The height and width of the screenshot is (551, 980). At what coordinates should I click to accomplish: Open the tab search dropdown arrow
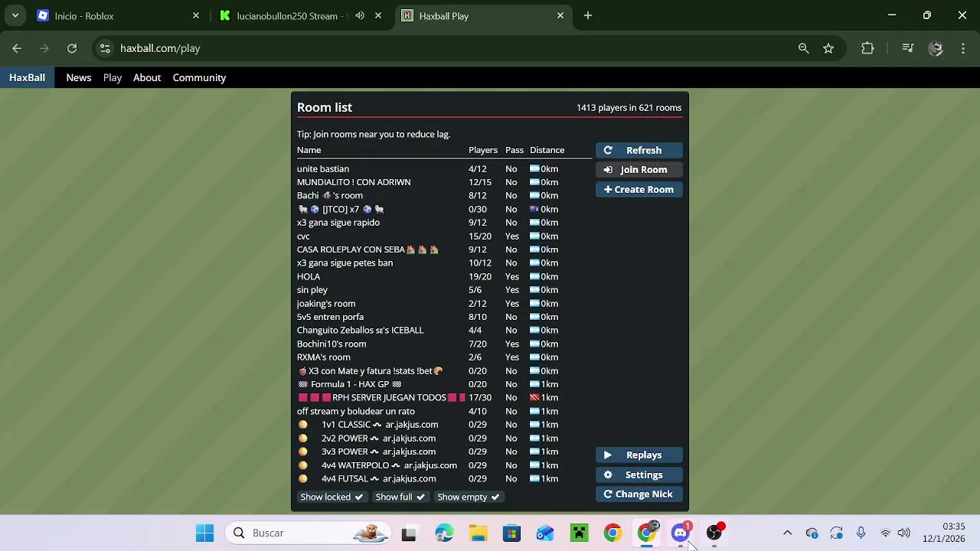pos(15,15)
